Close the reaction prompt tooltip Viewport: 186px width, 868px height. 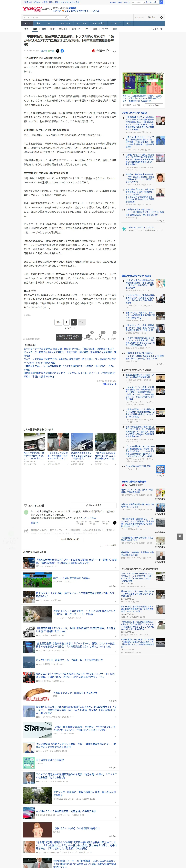pos(81,336)
